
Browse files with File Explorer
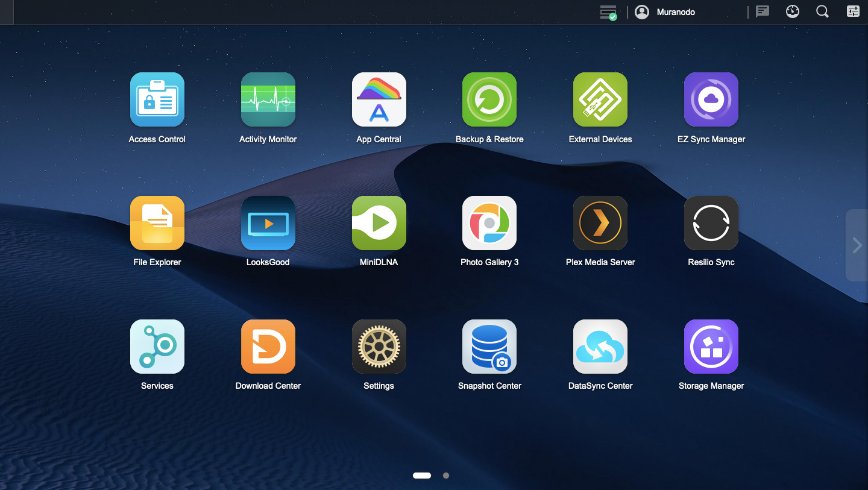pyautogui.click(x=157, y=223)
